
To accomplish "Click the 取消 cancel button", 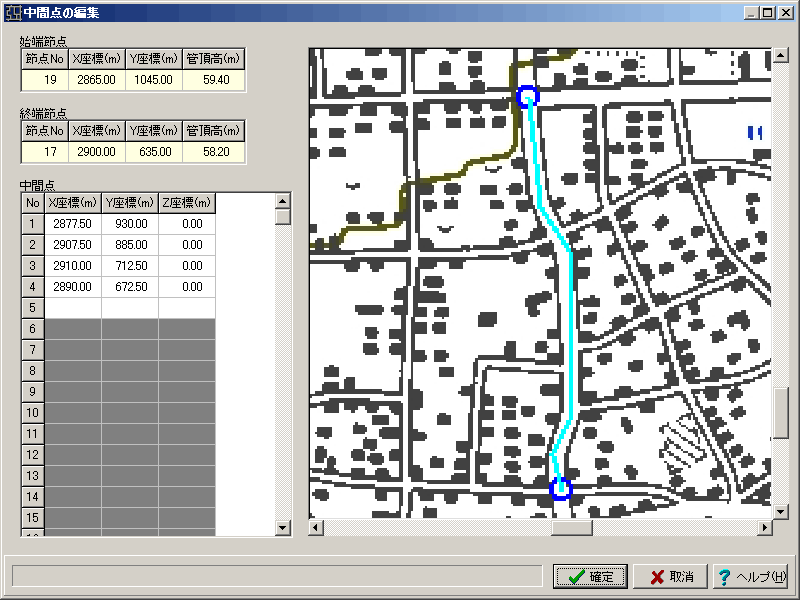I will pos(671,577).
